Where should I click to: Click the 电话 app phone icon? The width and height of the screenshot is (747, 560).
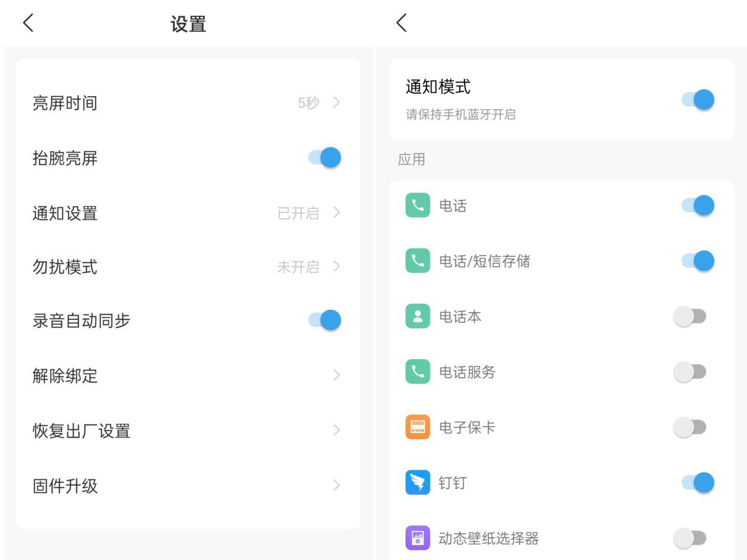417,205
